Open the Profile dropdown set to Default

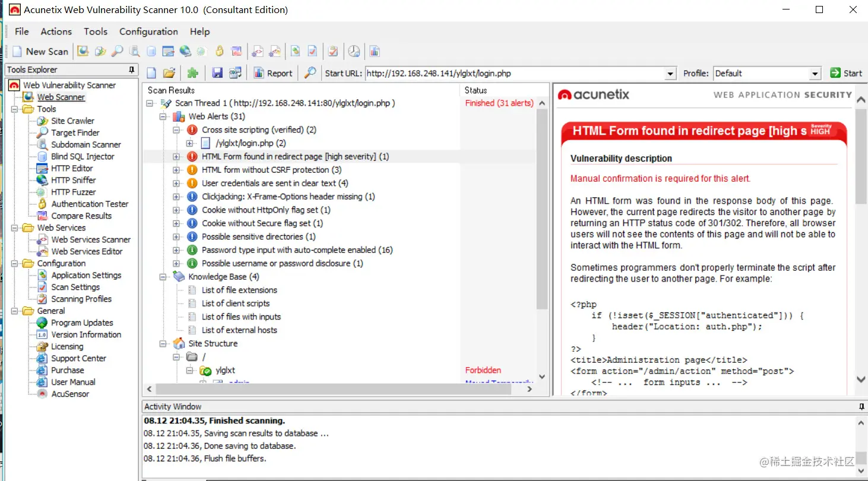pos(767,74)
